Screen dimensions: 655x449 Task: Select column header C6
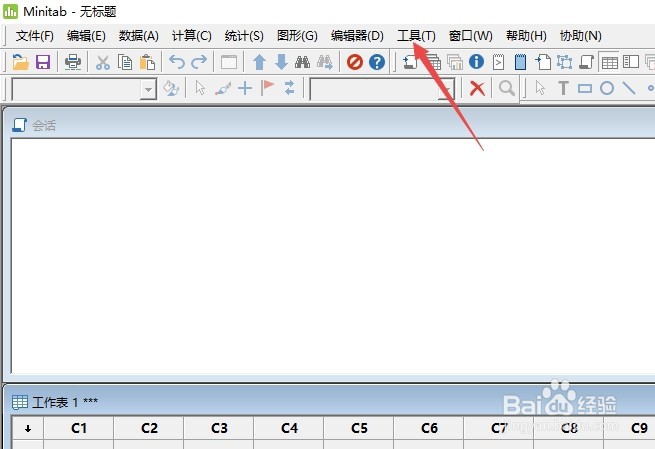[x=429, y=428]
